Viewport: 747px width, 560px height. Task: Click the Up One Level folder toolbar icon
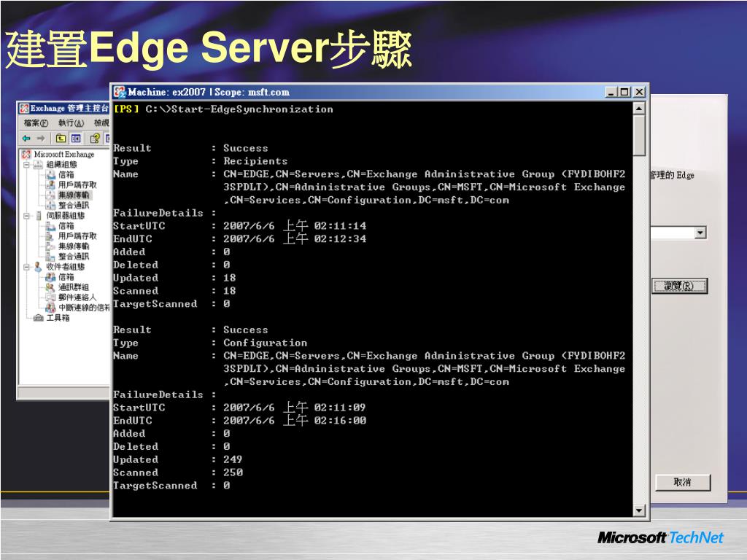click(61, 139)
